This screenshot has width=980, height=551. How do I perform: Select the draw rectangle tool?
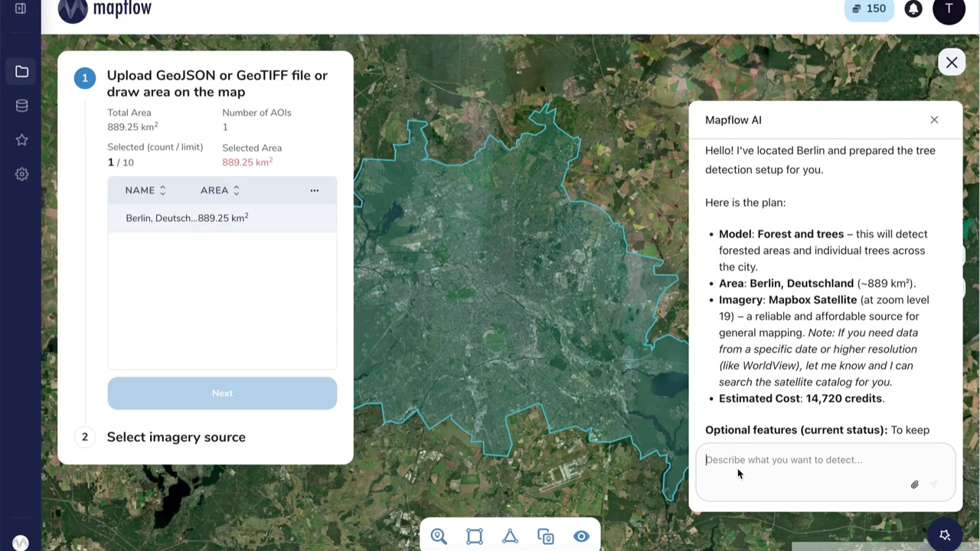tap(475, 536)
